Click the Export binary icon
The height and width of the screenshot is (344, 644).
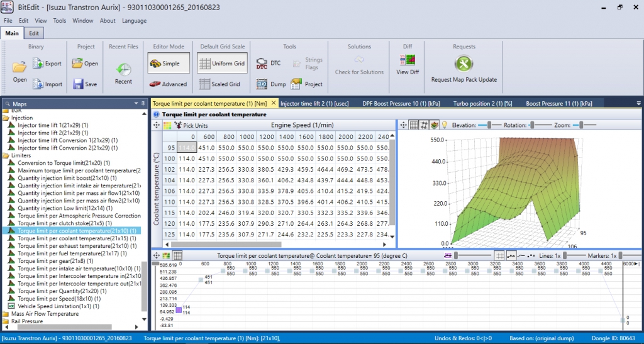(38, 64)
